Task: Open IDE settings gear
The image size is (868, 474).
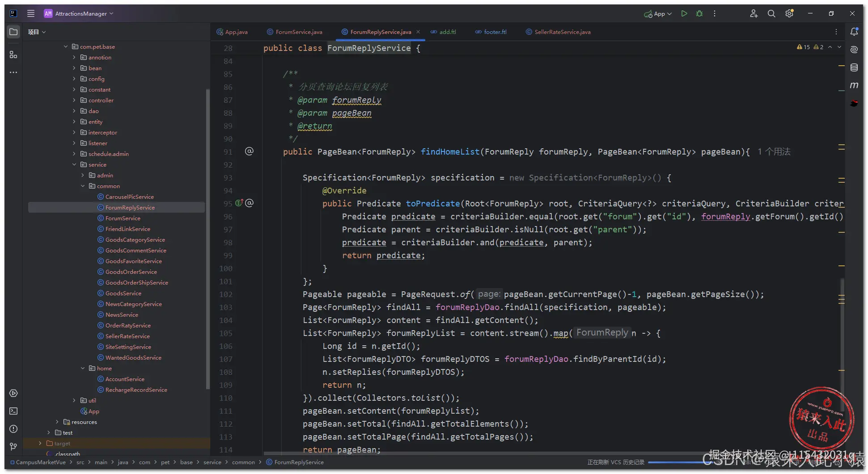Action: (x=789, y=13)
